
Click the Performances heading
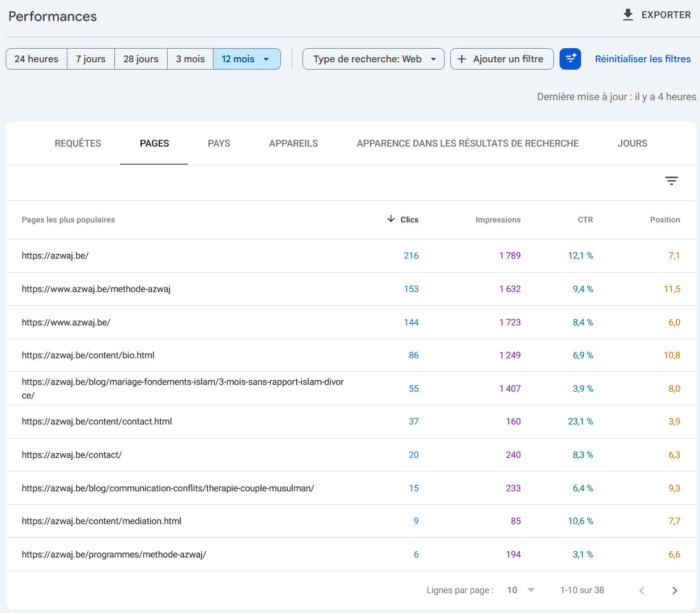[x=53, y=16]
